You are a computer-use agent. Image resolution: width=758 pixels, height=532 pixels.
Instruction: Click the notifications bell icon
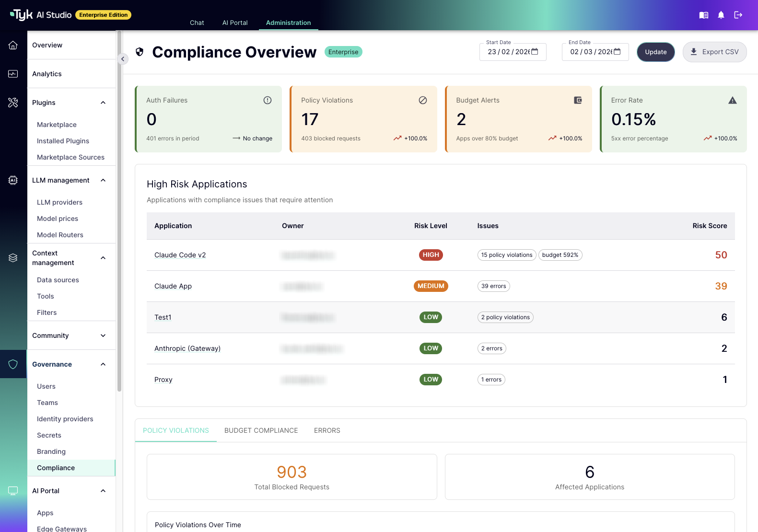tap(721, 15)
